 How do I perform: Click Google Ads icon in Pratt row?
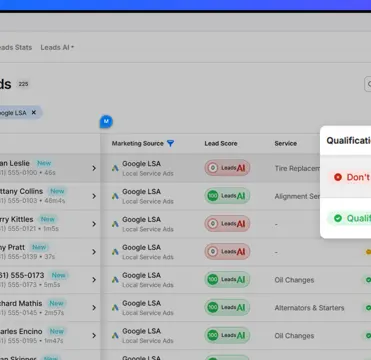[x=115, y=252]
